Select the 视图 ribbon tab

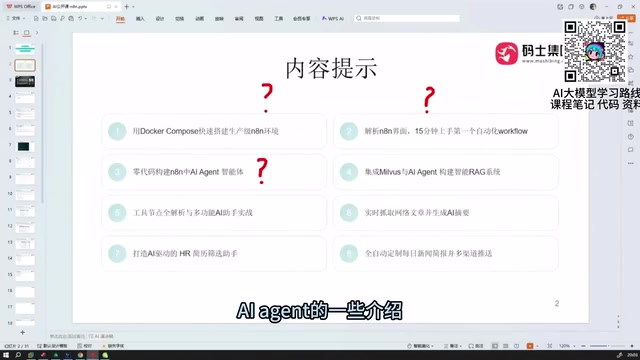[259, 19]
